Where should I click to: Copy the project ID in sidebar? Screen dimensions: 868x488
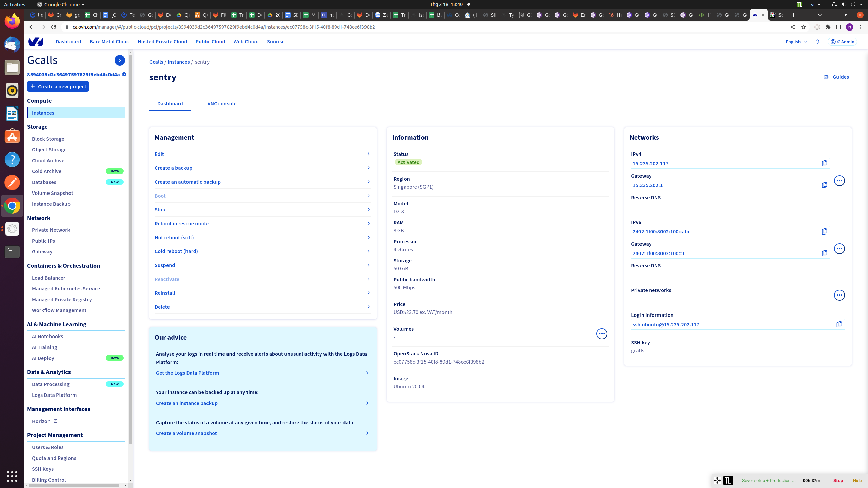[x=124, y=74]
